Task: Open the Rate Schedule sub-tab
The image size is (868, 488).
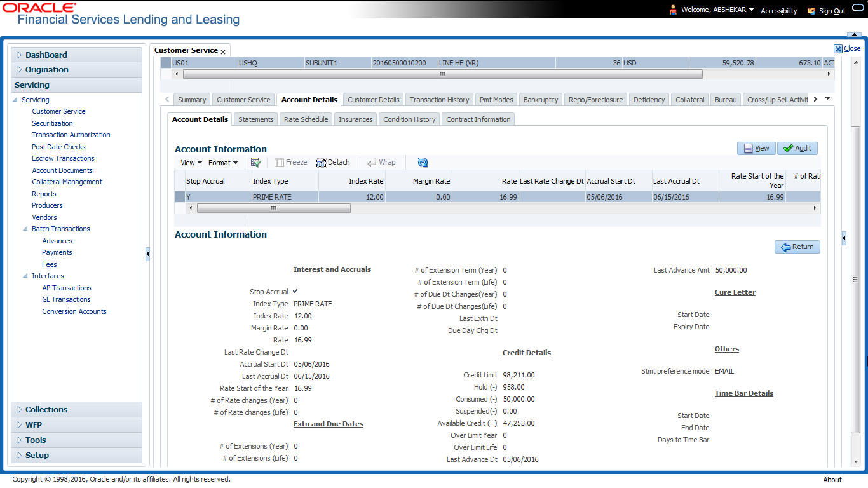Action: click(306, 119)
